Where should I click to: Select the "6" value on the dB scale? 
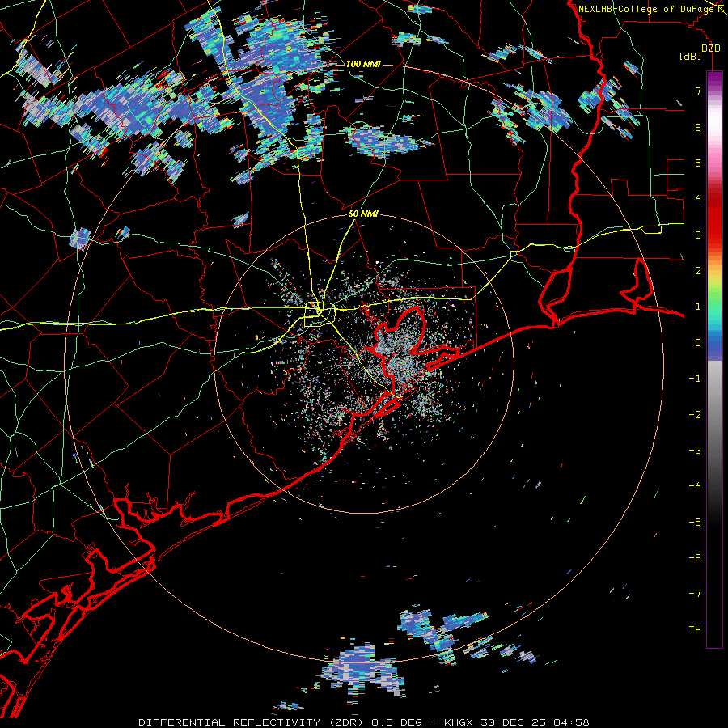pos(698,127)
